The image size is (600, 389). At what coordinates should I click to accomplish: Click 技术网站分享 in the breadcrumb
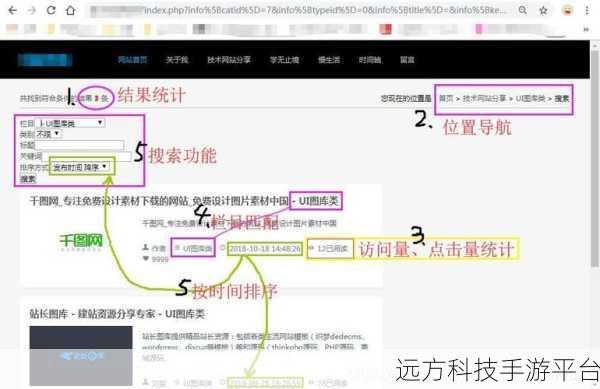(x=484, y=99)
